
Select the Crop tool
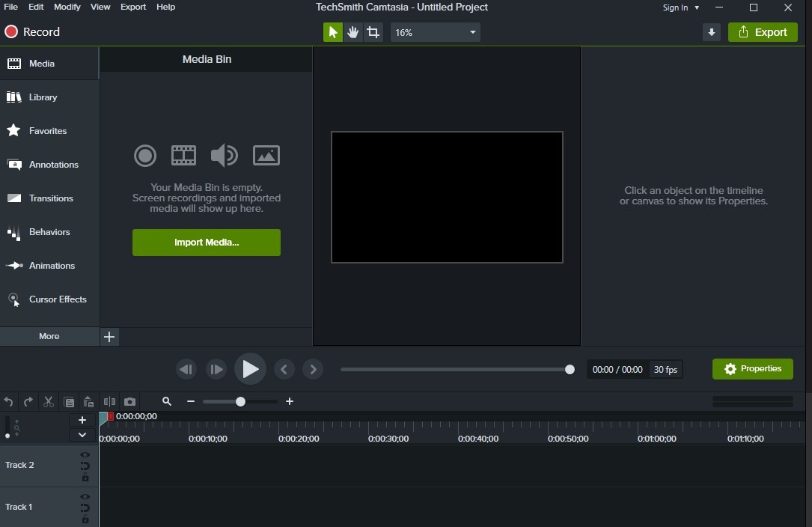[x=373, y=32]
